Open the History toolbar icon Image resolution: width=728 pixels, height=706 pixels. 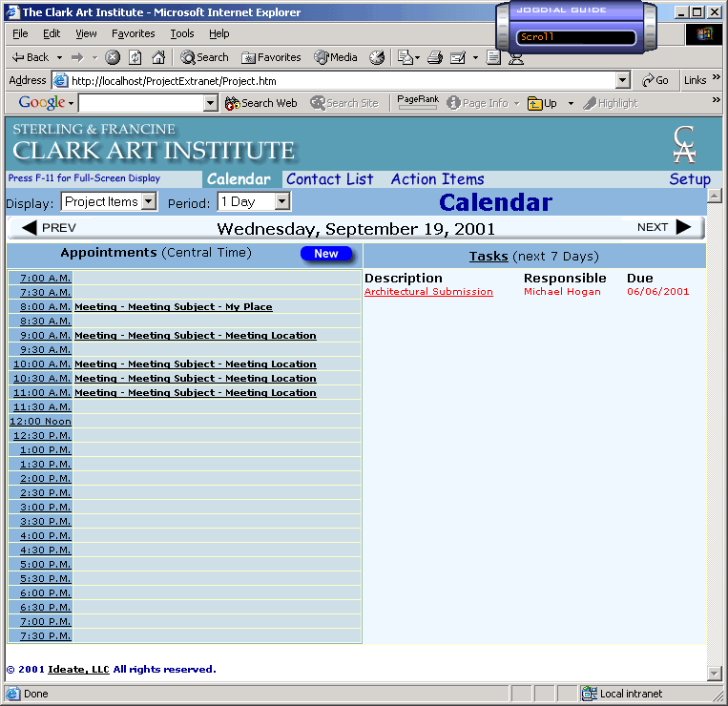coord(377,57)
